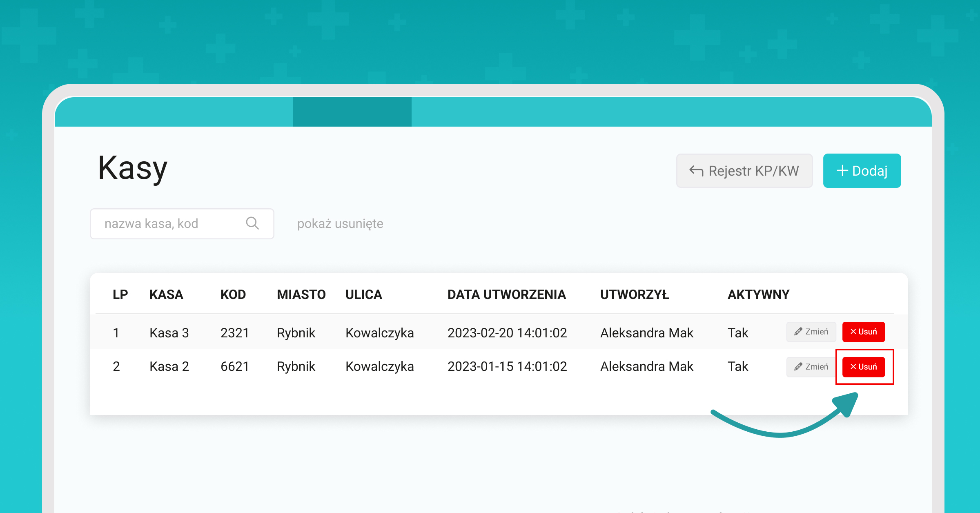The width and height of the screenshot is (980, 513).
Task: Click Tak status in Kasa 3 row
Action: pos(738,333)
